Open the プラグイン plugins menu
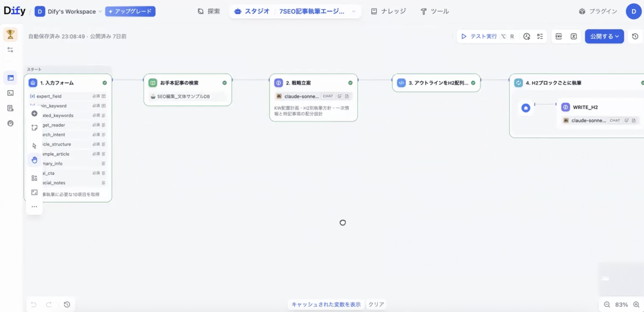 598,12
